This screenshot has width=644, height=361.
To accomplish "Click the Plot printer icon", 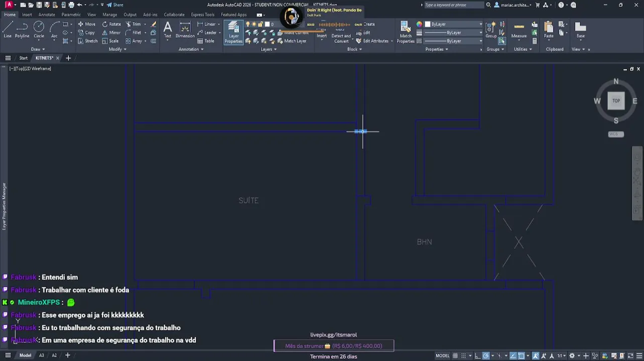I will 71,5.
